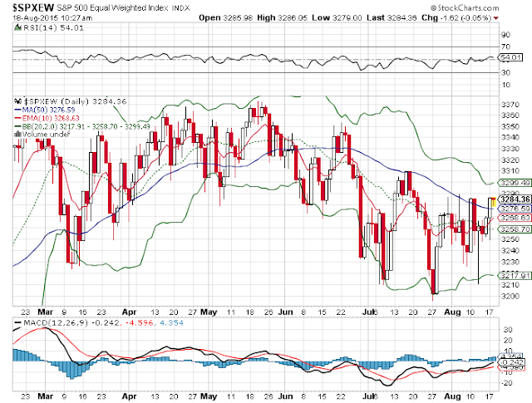
Task: Click the $SPXEW ticker symbol heading
Action: (x=33, y=7)
